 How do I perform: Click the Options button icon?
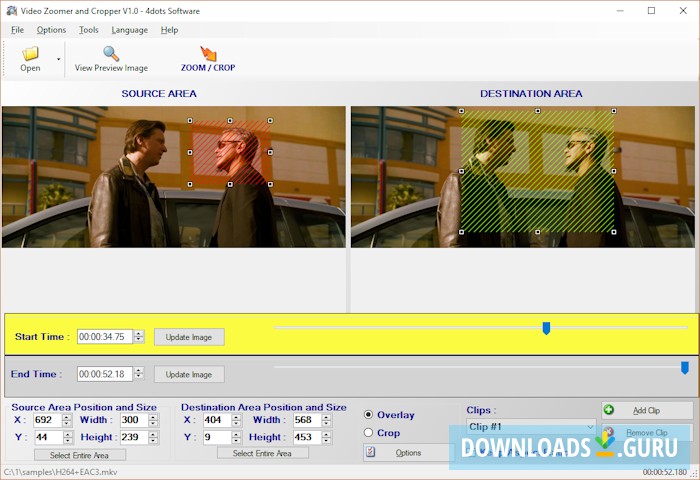pos(371,452)
